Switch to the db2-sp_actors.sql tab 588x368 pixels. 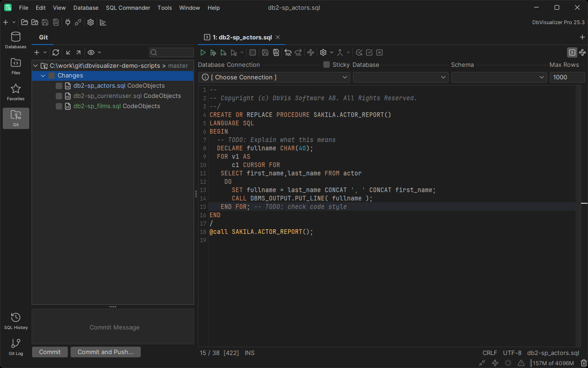pos(241,37)
